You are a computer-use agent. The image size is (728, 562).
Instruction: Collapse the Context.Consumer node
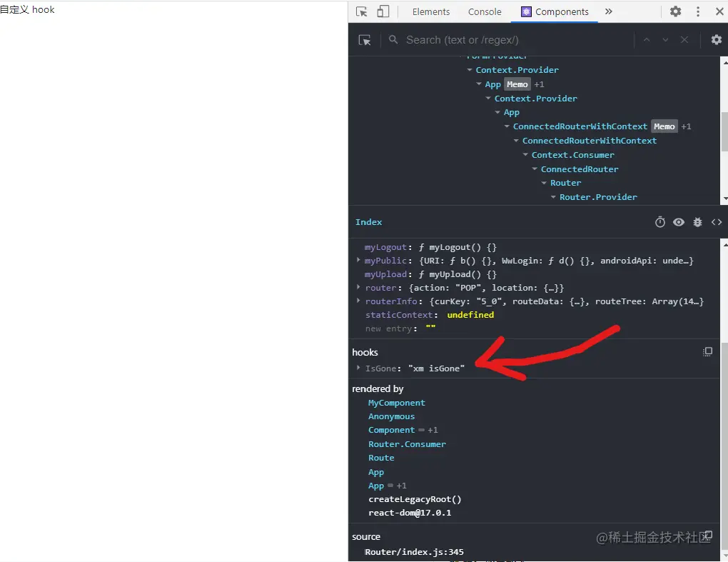click(x=525, y=155)
